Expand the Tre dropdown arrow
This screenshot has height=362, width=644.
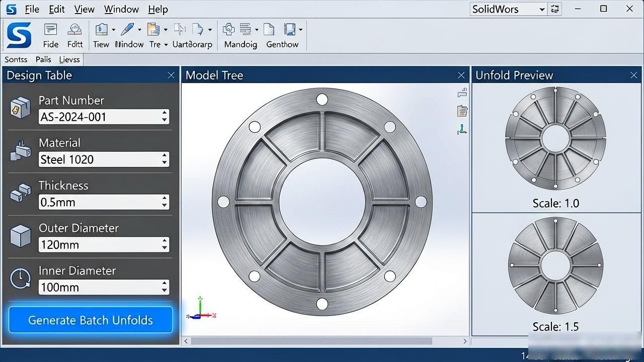[166, 30]
